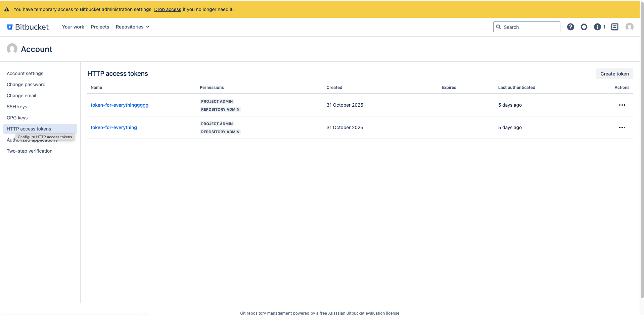The height and width of the screenshot is (315, 644).
Task: Click the Expires column header
Action: click(x=449, y=88)
